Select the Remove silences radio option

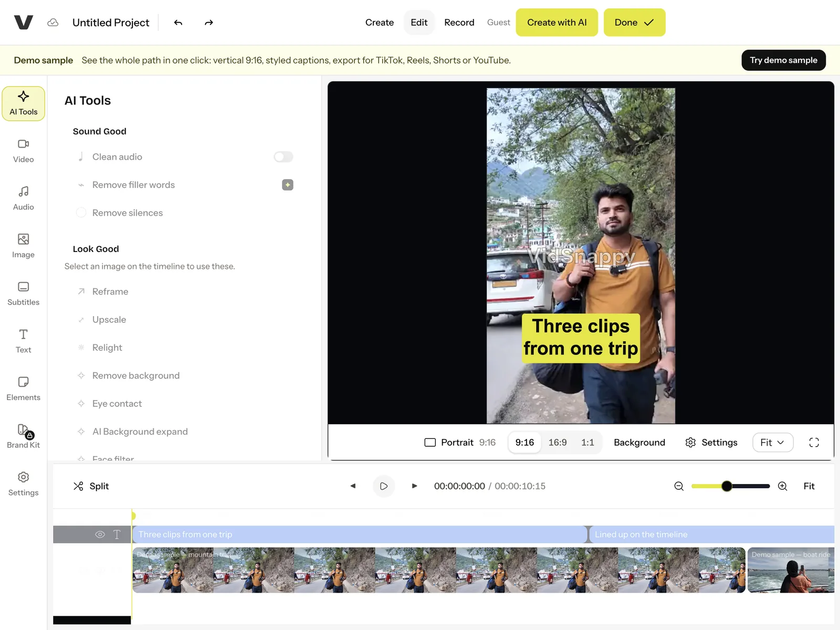[81, 213]
